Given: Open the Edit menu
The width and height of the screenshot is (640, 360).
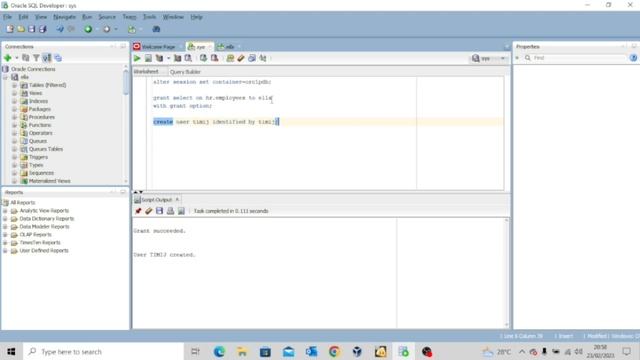Looking at the screenshot, I should pos(23,17).
